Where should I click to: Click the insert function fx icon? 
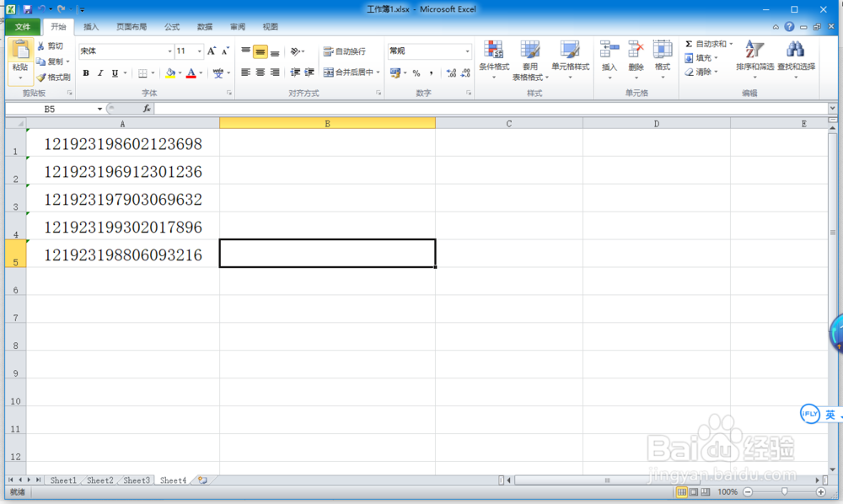point(146,109)
